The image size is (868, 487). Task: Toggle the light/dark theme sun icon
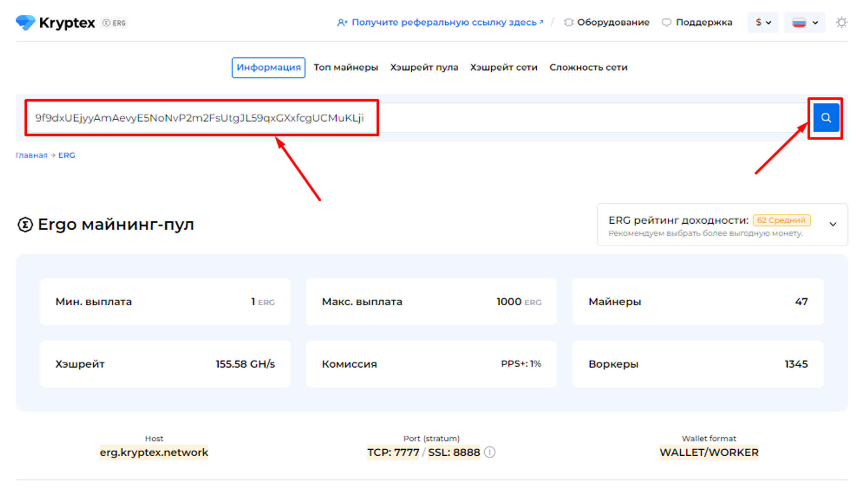pos(842,23)
